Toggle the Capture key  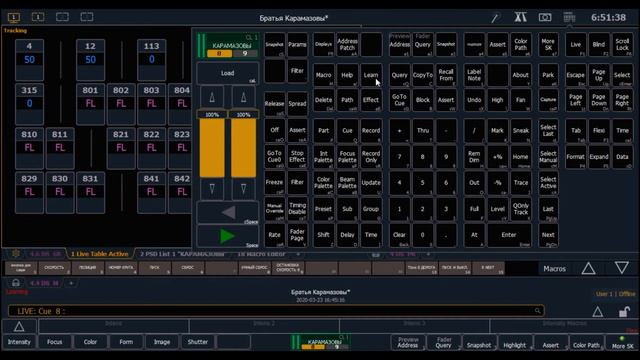pos(548,100)
